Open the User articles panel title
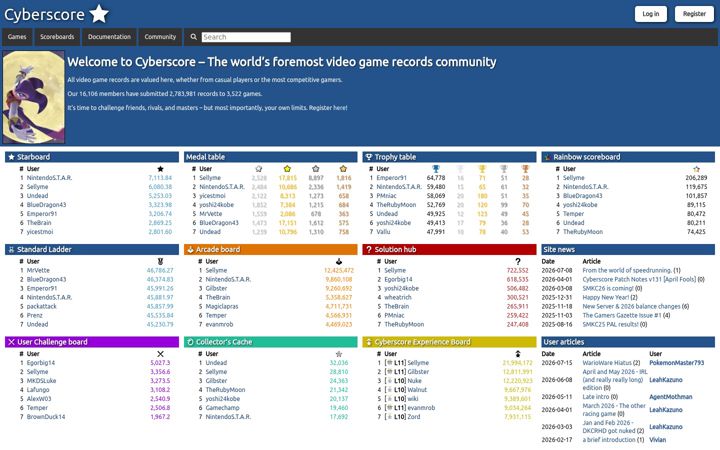The image size is (720, 450). (563, 342)
